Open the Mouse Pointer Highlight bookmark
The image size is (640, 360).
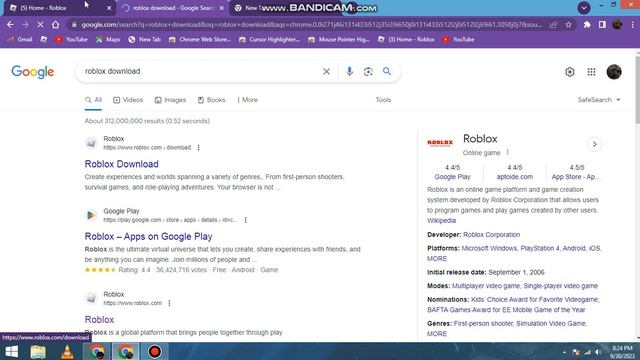339,40
